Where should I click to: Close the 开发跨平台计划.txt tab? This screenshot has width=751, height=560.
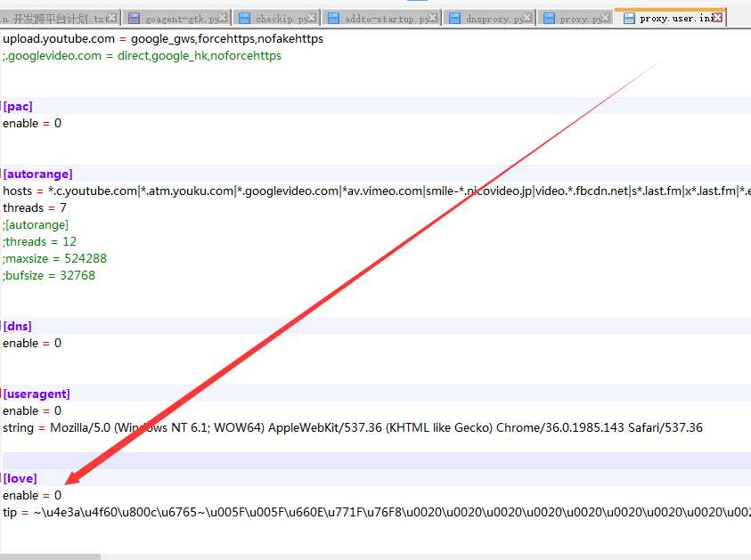coord(112,18)
